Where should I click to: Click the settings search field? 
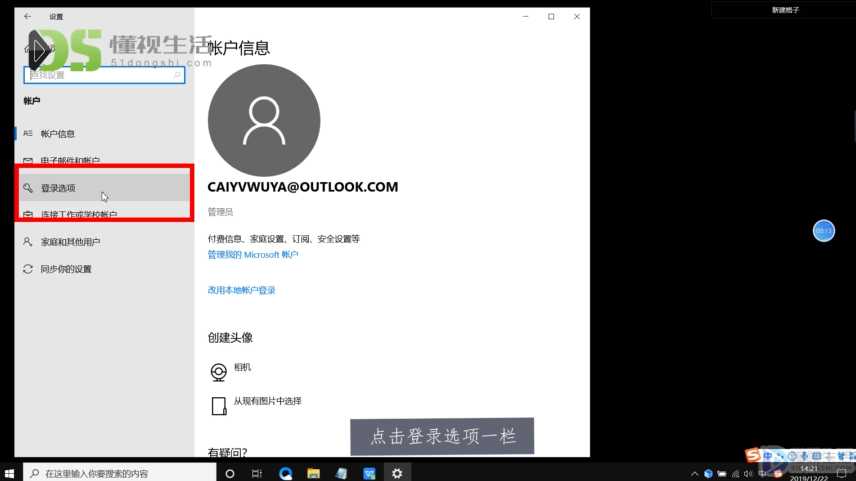[104, 75]
